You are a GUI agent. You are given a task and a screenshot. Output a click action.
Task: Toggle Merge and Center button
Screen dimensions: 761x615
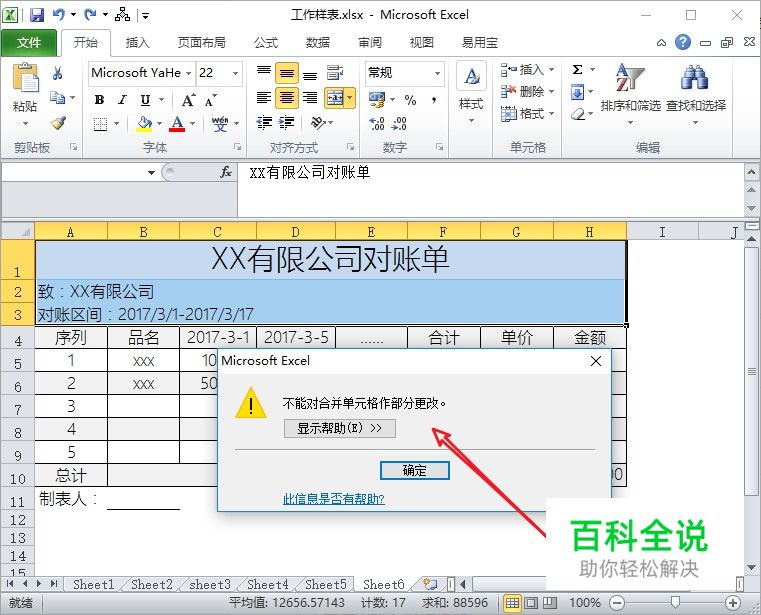pos(334,98)
